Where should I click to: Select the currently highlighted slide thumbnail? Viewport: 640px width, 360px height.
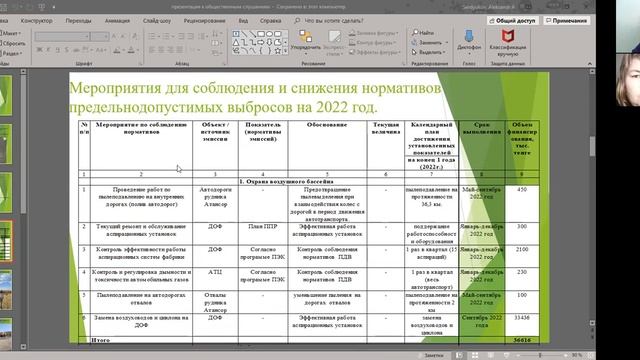pyautogui.click(x=6, y=241)
